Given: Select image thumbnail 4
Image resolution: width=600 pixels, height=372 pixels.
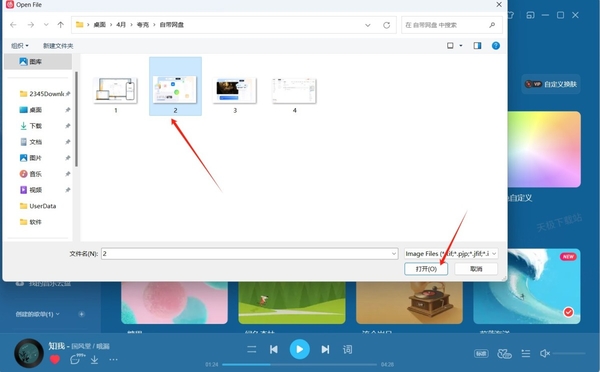Looking at the screenshot, I should (x=294, y=91).
